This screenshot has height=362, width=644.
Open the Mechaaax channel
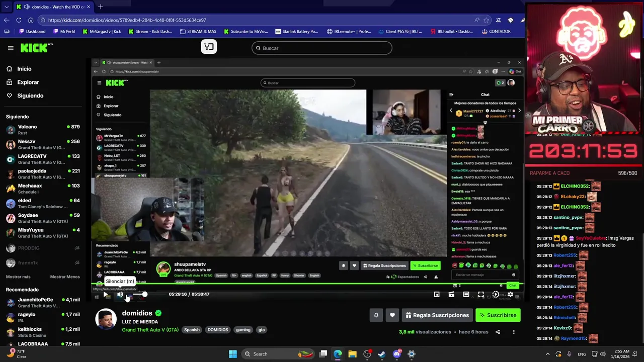pyautogui.click(x=43, y=189)
